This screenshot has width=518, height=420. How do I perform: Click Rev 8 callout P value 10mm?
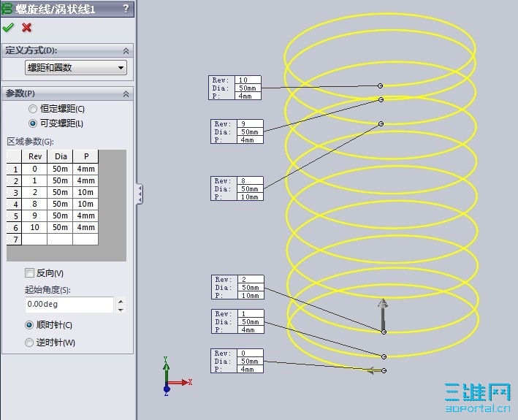tap(250, 196)
